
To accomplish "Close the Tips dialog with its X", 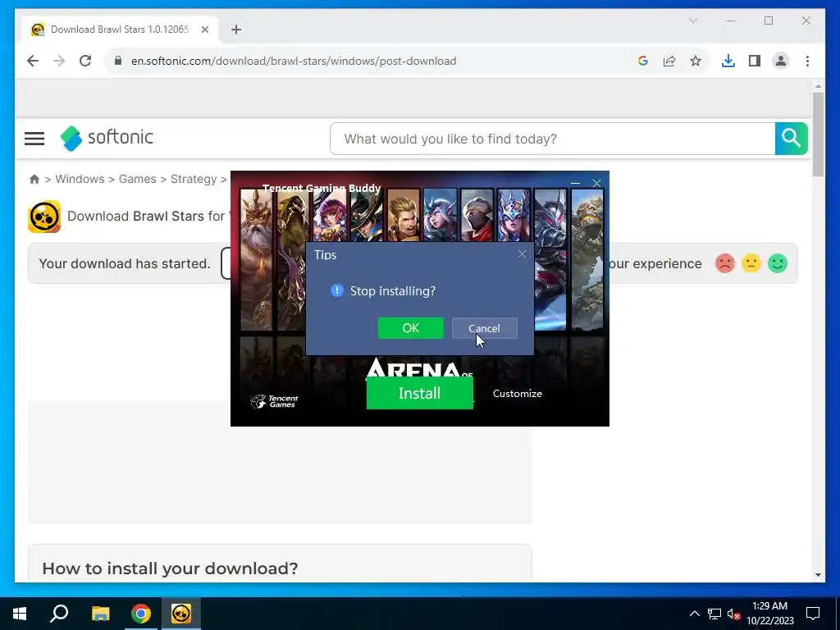I will pos(522,254).
